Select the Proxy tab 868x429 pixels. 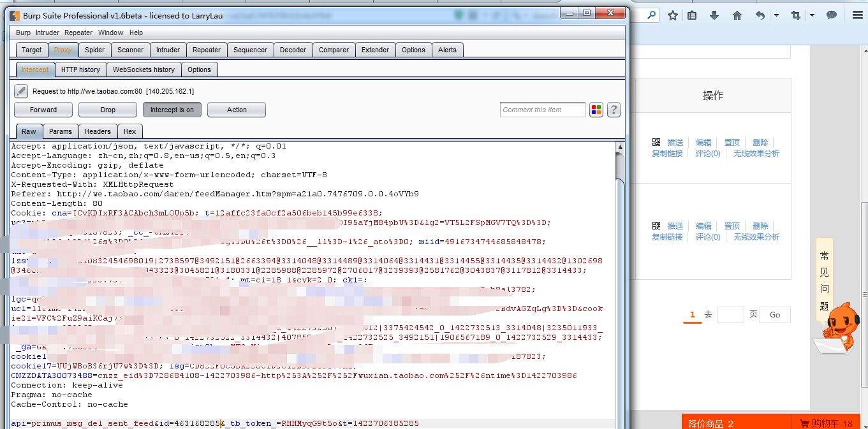63,50
